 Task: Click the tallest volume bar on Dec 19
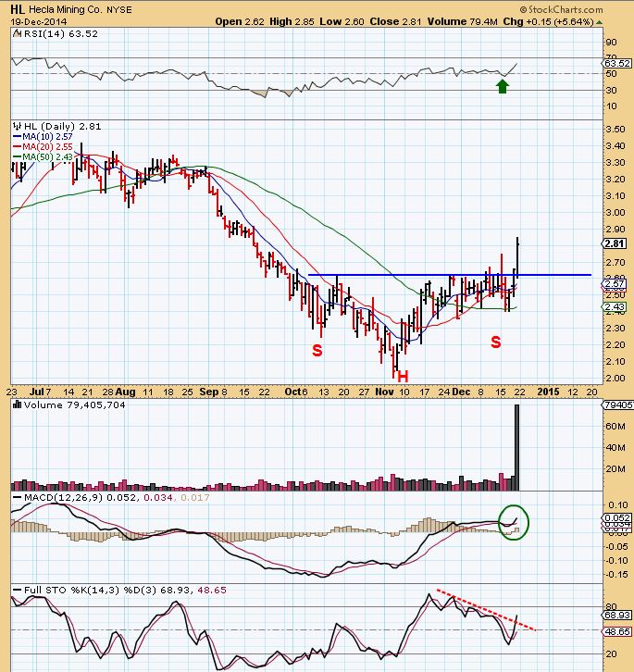click(516, 447)
